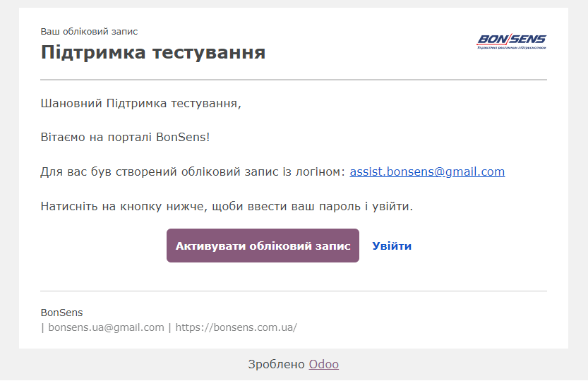
Task: Open the https://bonsens.com.ua/ footer website
Action: click(x=236, y=327)
